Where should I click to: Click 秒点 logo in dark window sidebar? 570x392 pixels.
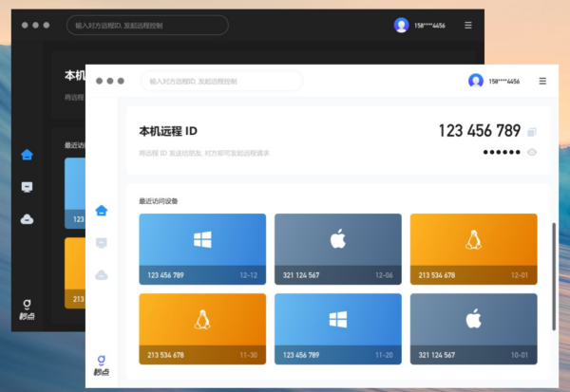[27, 309]
